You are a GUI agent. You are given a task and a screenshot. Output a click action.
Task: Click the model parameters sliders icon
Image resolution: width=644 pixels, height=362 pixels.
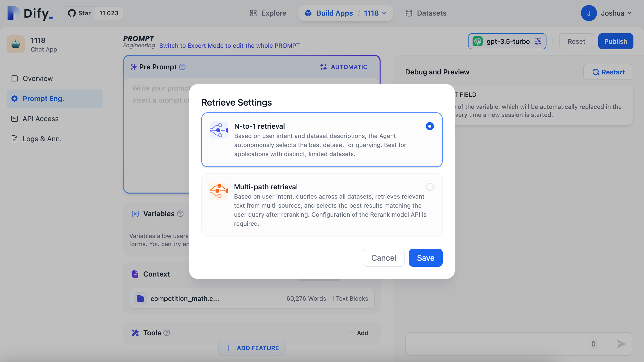tap(538, 41)
